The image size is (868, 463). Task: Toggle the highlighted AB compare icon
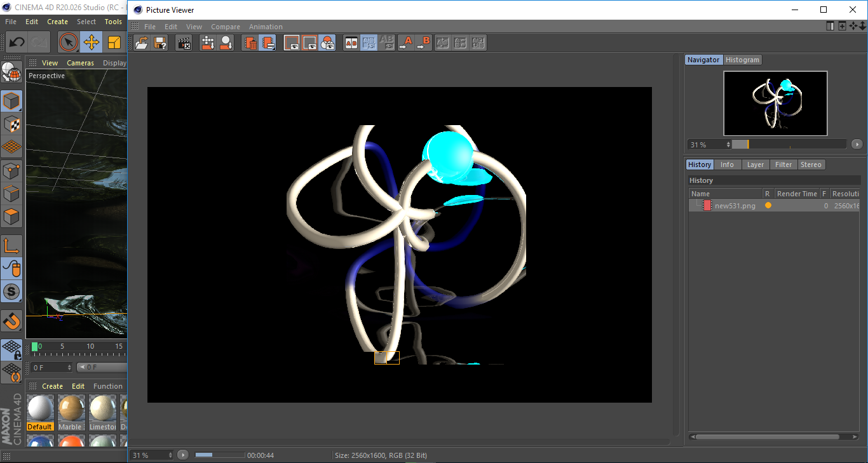click(x=369, y=43)
